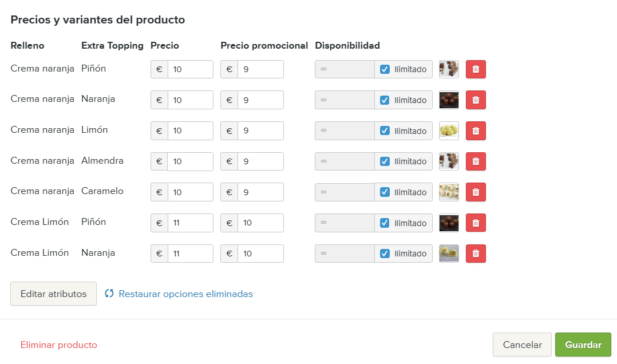Image resolution: width=617 pixels, height=364 pixels.
Task: Delete the Crema Limón Naranja variant
Action: coord(476,253)
